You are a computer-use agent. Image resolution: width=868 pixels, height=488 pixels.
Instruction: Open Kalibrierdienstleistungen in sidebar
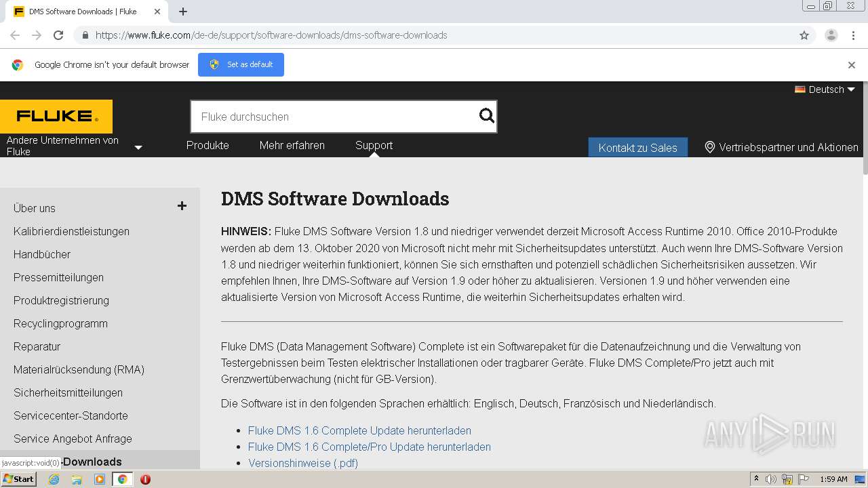pyautogui.click(x=71, y=231)
